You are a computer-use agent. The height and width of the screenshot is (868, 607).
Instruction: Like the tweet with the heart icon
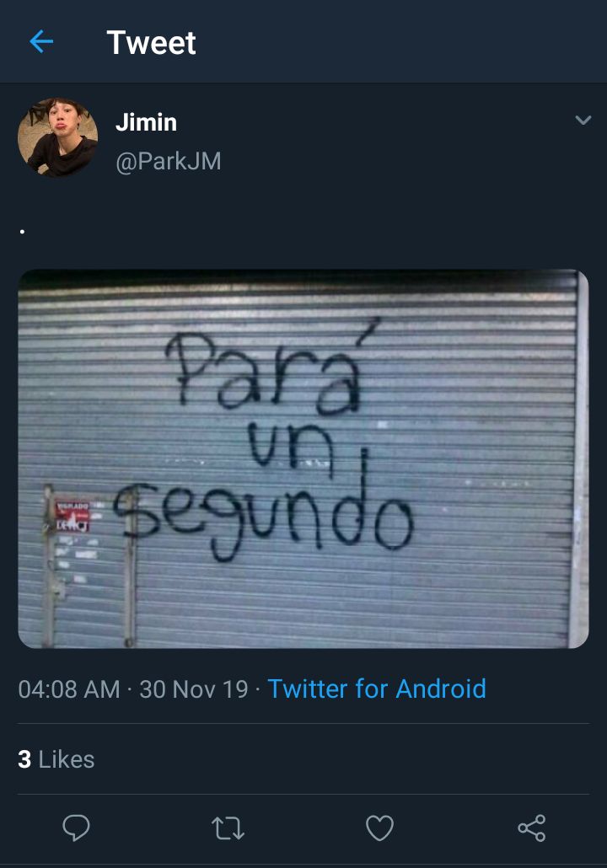point(380,828)
